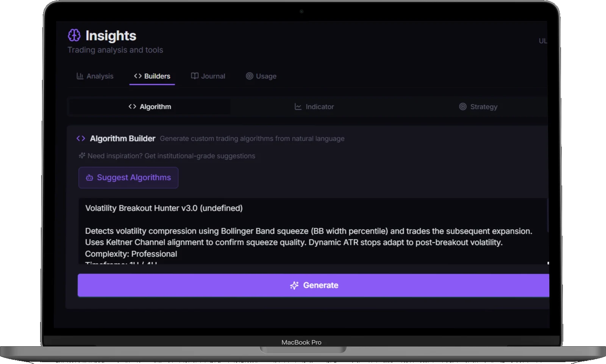Open the Journal tab

(x=208, y=76)
